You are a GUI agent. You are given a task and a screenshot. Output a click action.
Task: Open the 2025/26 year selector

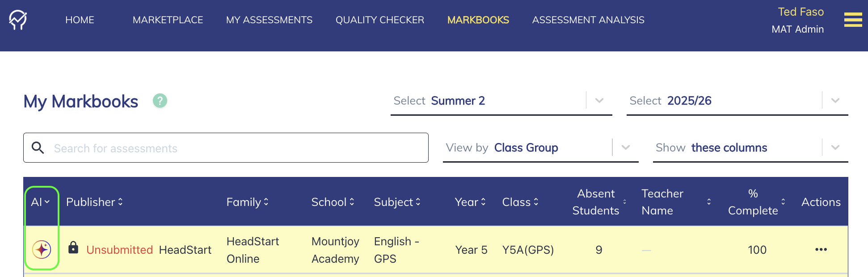coord(835,101)
